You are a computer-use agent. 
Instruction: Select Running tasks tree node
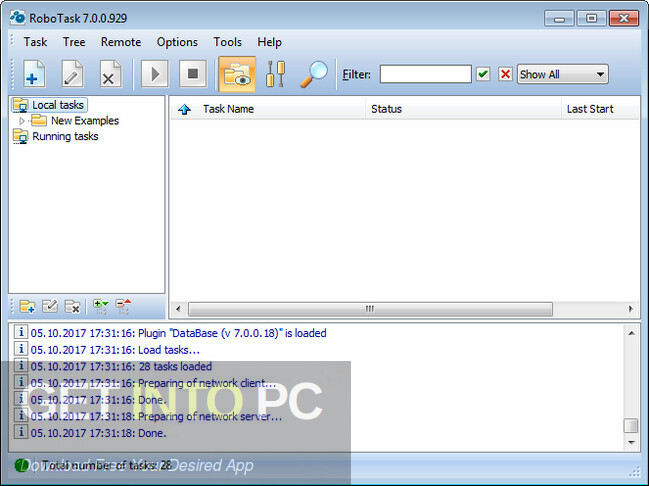[x=65, y=137]
